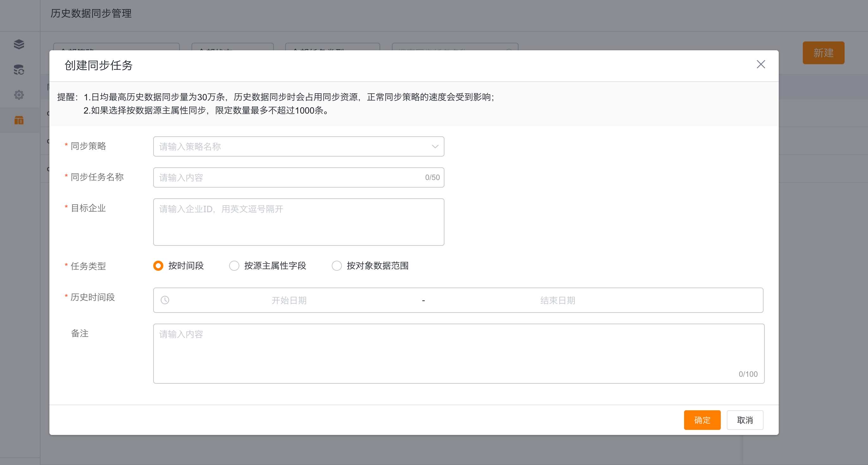Open the 同步策略 dropdown
This screenshot has width=868, height=465.
(x=299, y=146)
